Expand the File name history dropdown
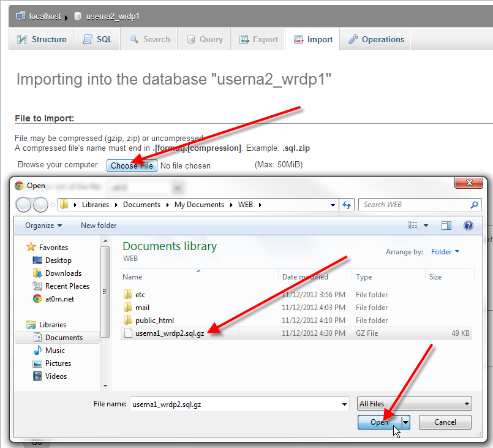 coord(344,404)
